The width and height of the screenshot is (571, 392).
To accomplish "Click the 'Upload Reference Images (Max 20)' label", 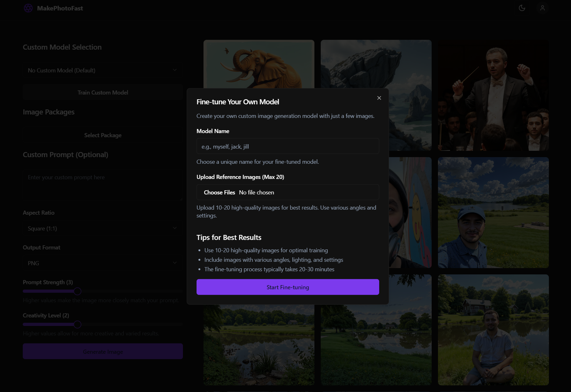I will pos(240,177).
